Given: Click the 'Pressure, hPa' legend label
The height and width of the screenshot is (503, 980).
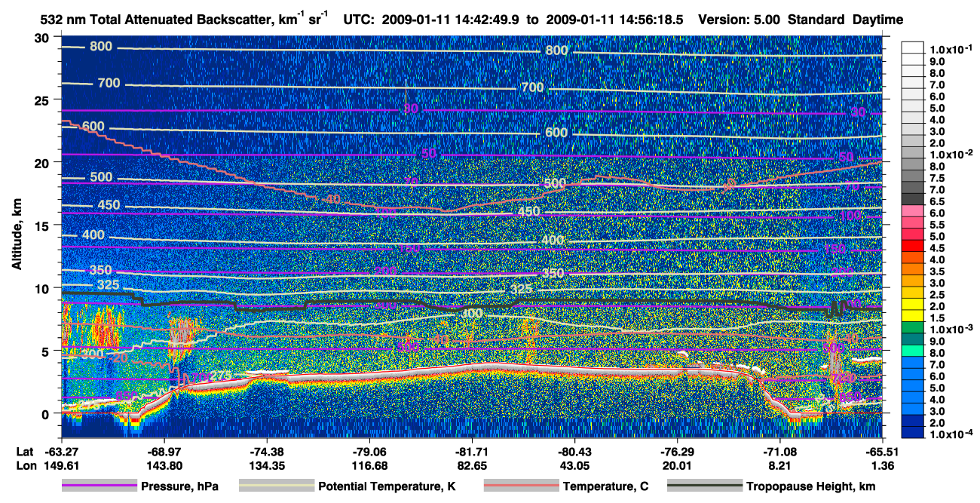Looking at the screenshot, I should 178,487.
